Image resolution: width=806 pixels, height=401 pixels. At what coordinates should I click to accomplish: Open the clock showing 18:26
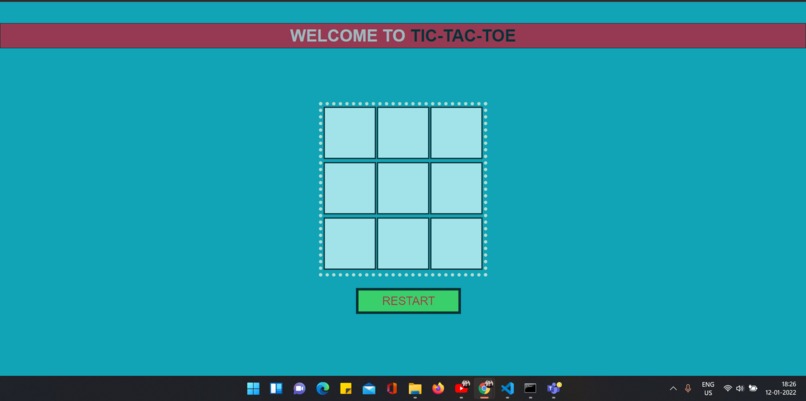[781, 389]
